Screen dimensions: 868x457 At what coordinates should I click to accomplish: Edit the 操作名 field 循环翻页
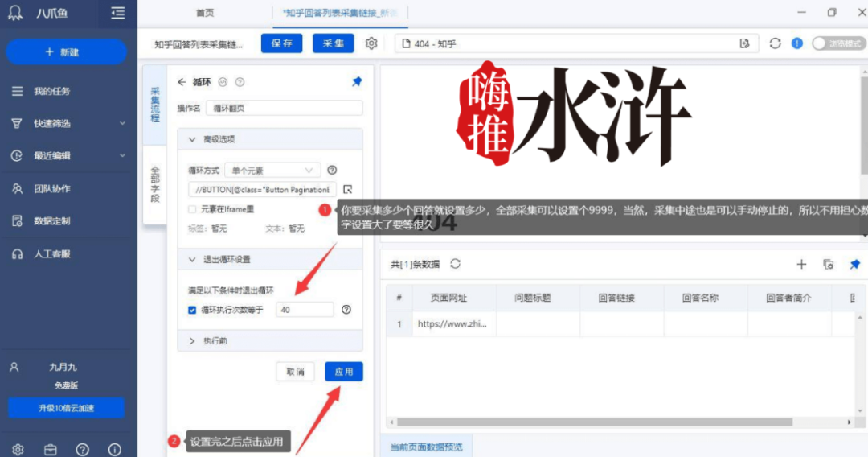click(285, 108)
